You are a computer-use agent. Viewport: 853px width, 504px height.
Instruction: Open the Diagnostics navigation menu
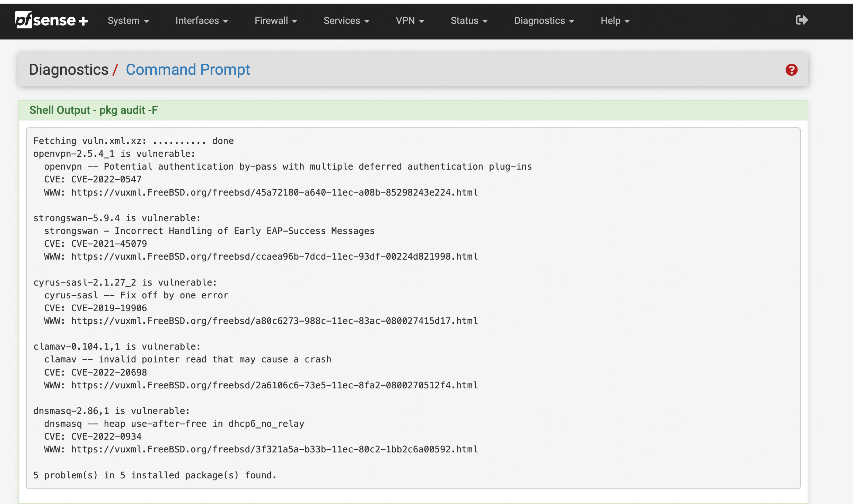544,21
